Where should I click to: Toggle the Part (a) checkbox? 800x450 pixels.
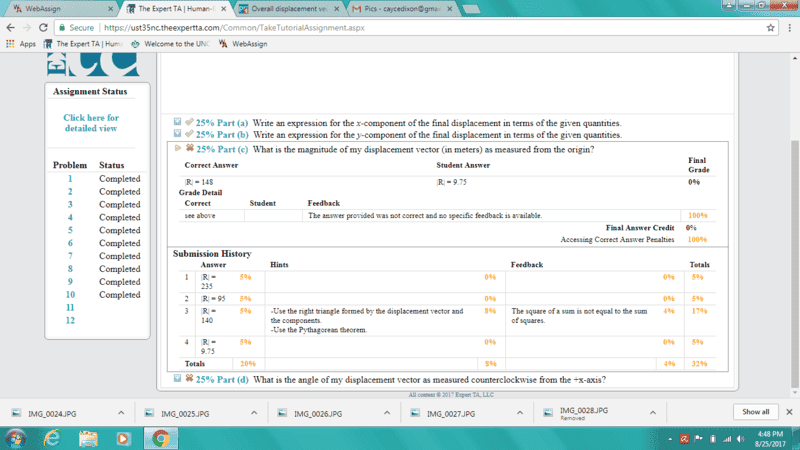click(x=177, y=122)
